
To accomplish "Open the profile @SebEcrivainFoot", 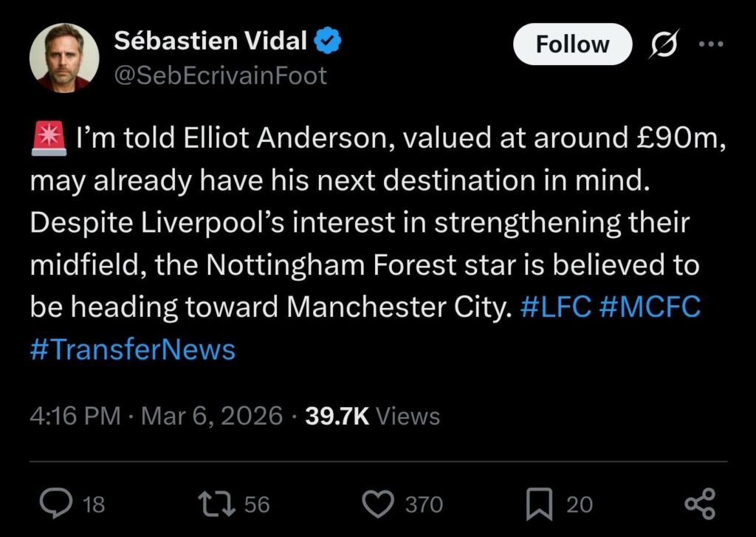I will tap(220, 75).
